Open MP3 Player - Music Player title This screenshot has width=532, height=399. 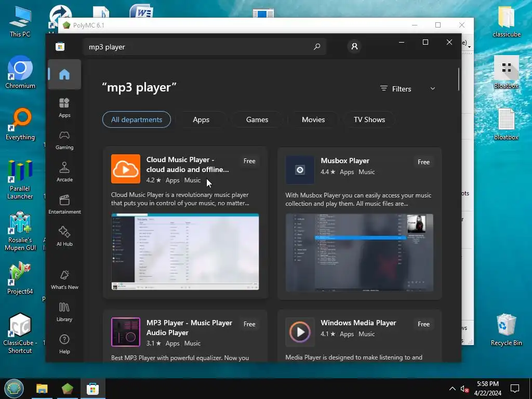point(189,328)
